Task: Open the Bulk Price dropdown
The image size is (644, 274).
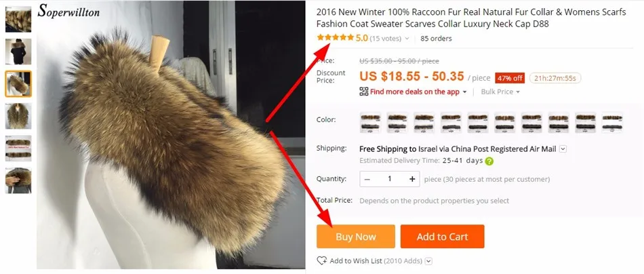Action: coord(500,92)
